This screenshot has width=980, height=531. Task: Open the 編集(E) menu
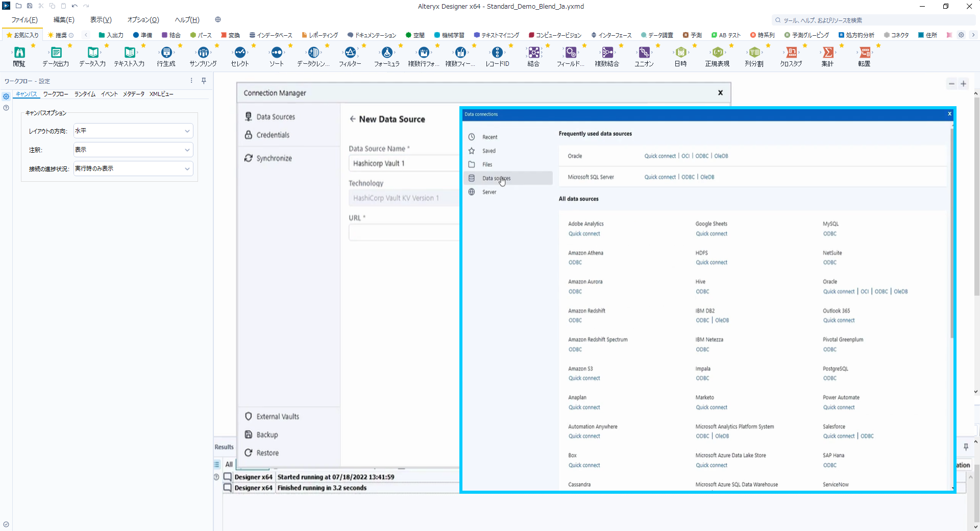[x=64, y=20]
